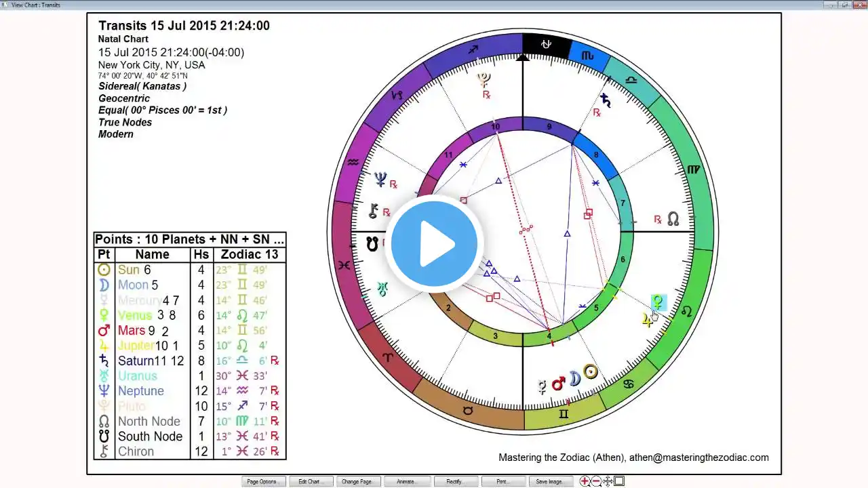The width and height of the screenshot is (868, 488).
Task: Click North Node glyph on chart wheel
Action: click(673, 219)
